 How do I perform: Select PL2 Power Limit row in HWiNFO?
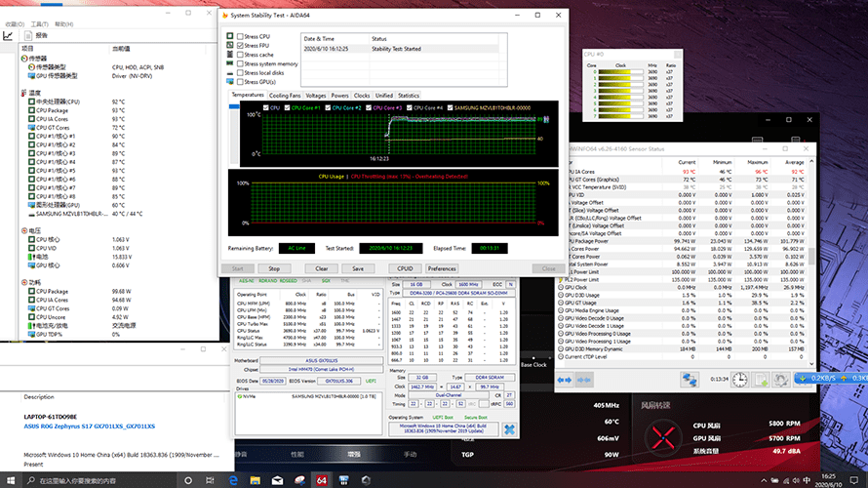click(x=682, y=280)
